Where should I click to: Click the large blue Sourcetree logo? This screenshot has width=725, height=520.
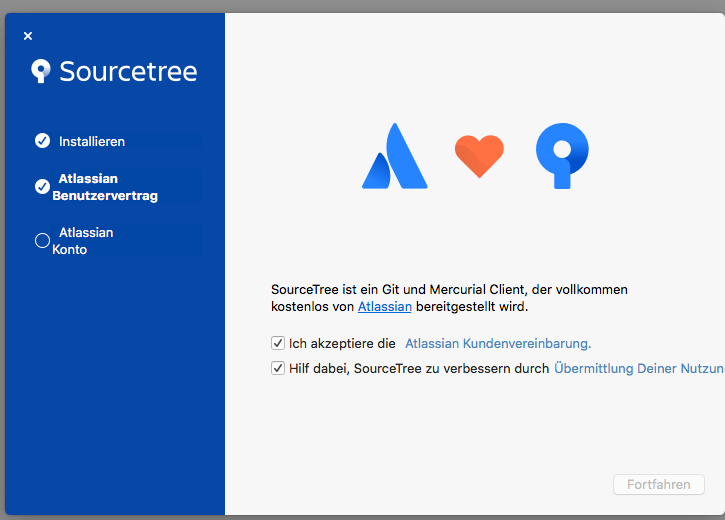point(562,156)
